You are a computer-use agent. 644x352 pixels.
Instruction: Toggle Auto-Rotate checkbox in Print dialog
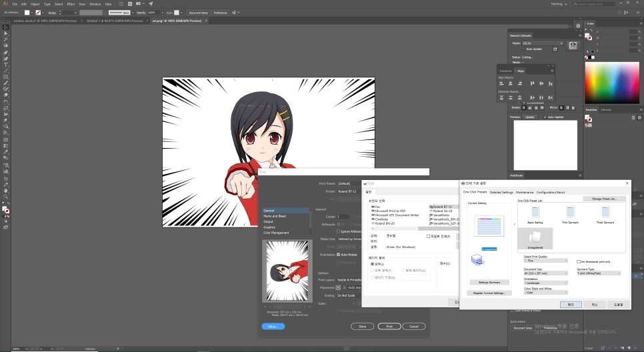(339, 255)
